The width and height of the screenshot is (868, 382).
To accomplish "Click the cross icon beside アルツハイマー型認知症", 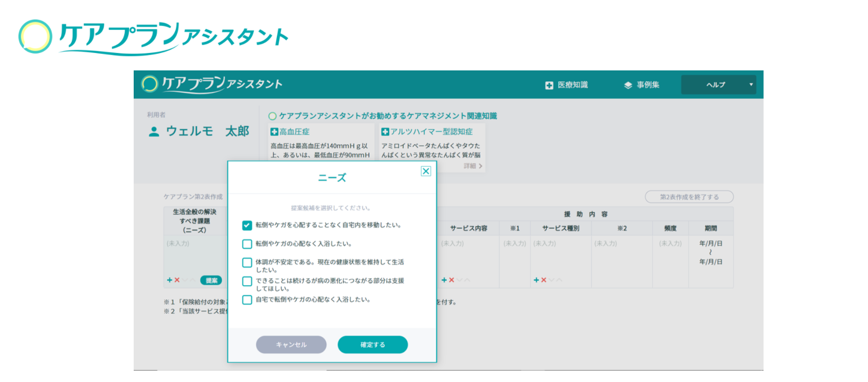I will [385, 132].
